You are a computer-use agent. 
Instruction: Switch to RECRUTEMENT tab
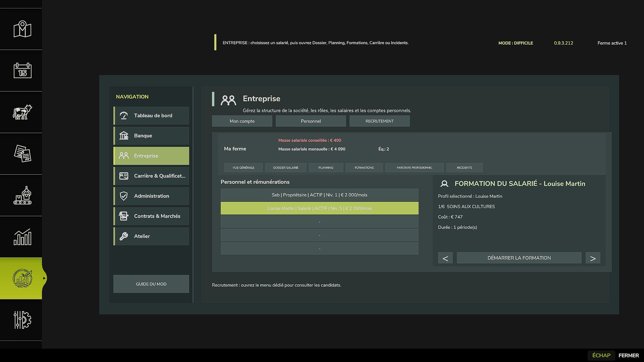(x=380, y=121)
